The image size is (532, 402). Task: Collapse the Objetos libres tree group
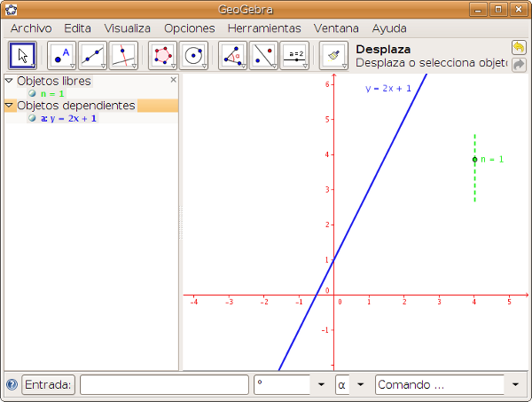(x=9, y=81)
